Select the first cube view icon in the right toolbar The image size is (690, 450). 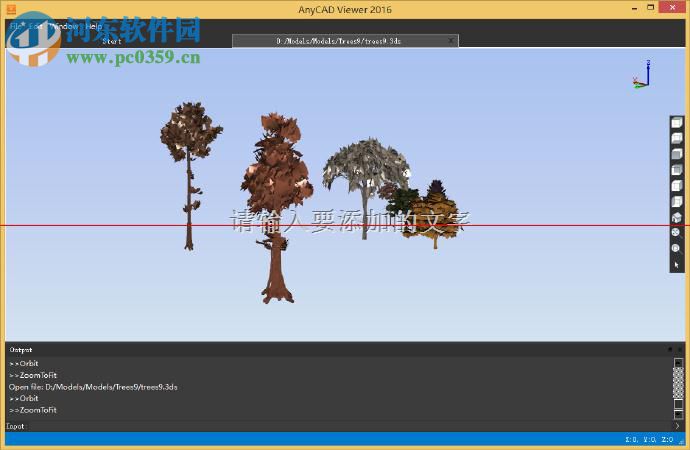pos(677,123)
